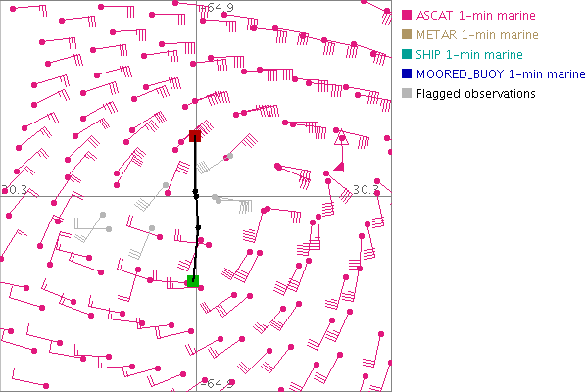Click the ASCAT 1-min marine legend label

[x=468, y=16]
